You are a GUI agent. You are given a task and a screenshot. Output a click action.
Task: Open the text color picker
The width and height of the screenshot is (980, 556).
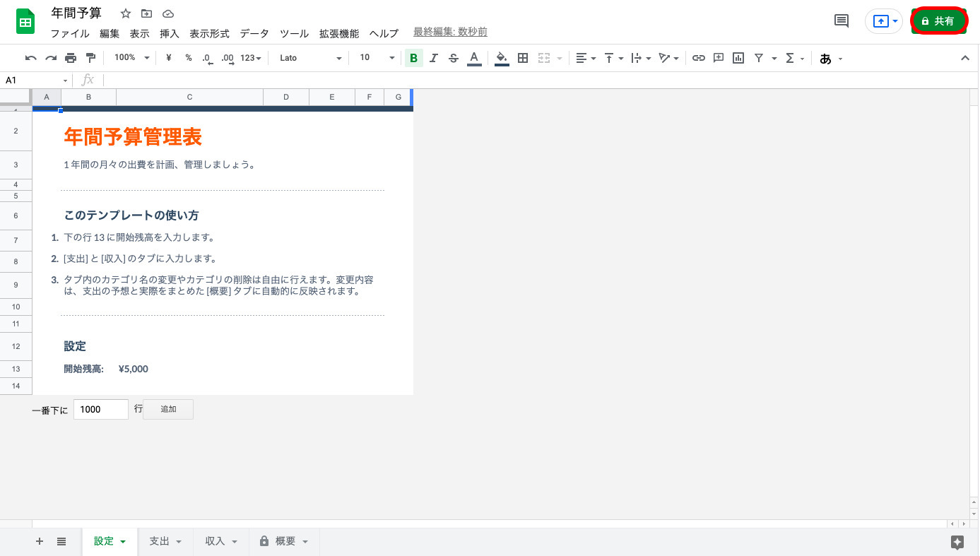(474, 58)
